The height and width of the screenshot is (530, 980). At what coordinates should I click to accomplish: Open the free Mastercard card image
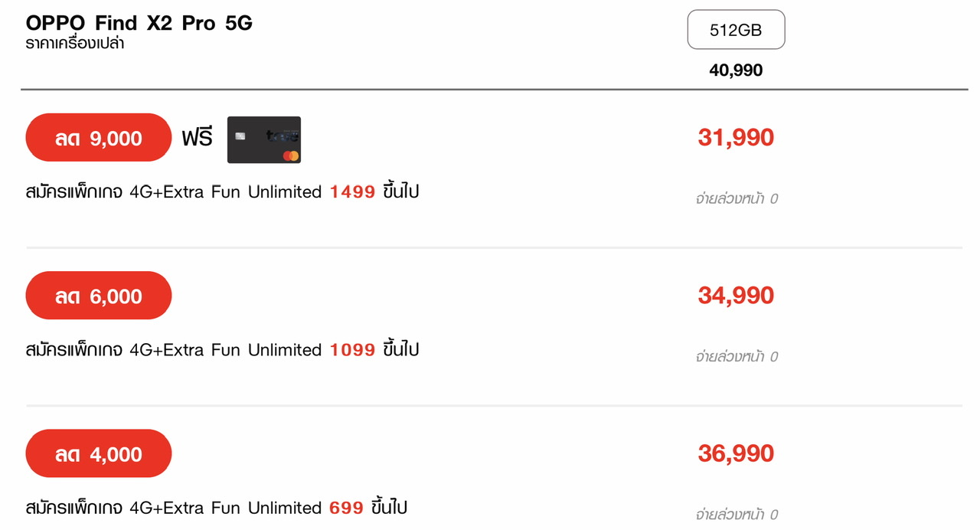coord(264,139)
